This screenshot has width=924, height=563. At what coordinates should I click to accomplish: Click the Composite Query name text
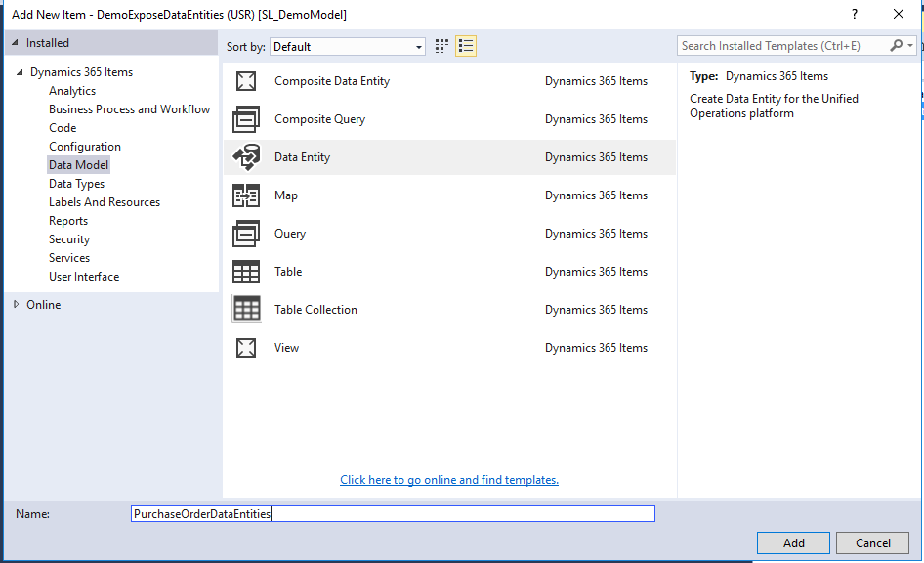319,119
